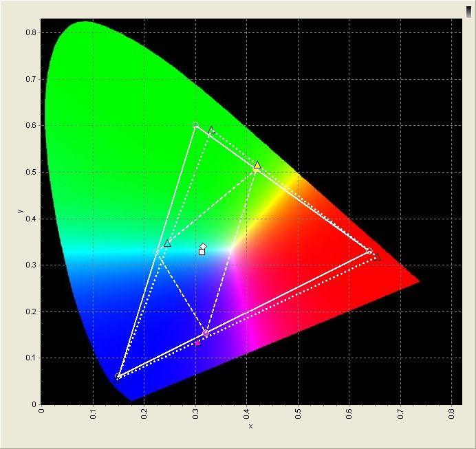
Task: Click the blue reference circle at gamut bottom
Action: [x=118, y=376]
